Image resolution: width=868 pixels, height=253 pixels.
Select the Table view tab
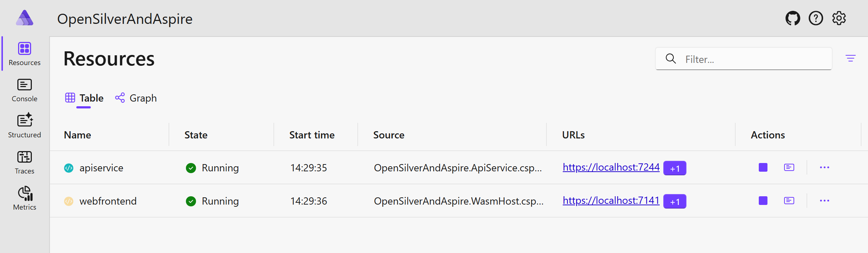click(x=84, y=98)
